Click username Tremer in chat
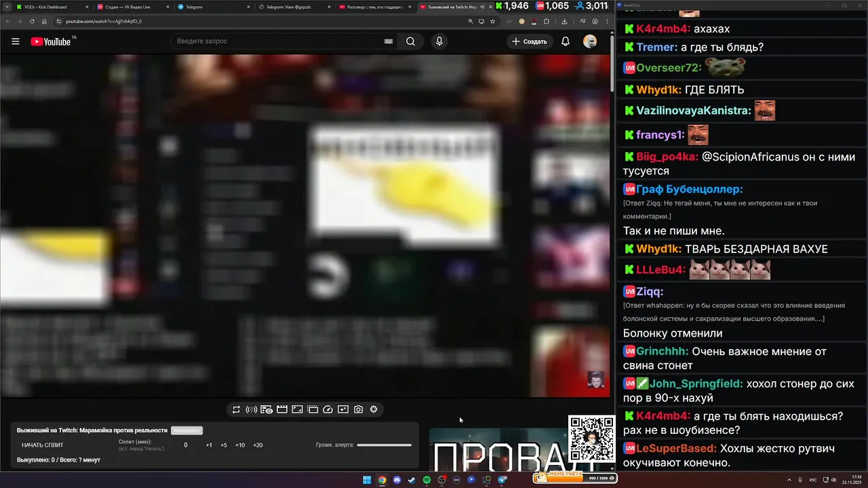The height and width of the screenshot is (488, 868). coord(657,47)
